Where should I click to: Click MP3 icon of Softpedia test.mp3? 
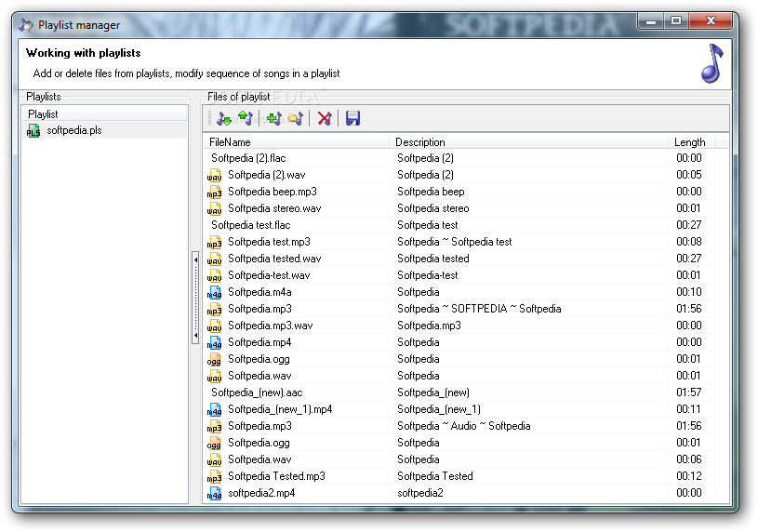coord(214,242)
